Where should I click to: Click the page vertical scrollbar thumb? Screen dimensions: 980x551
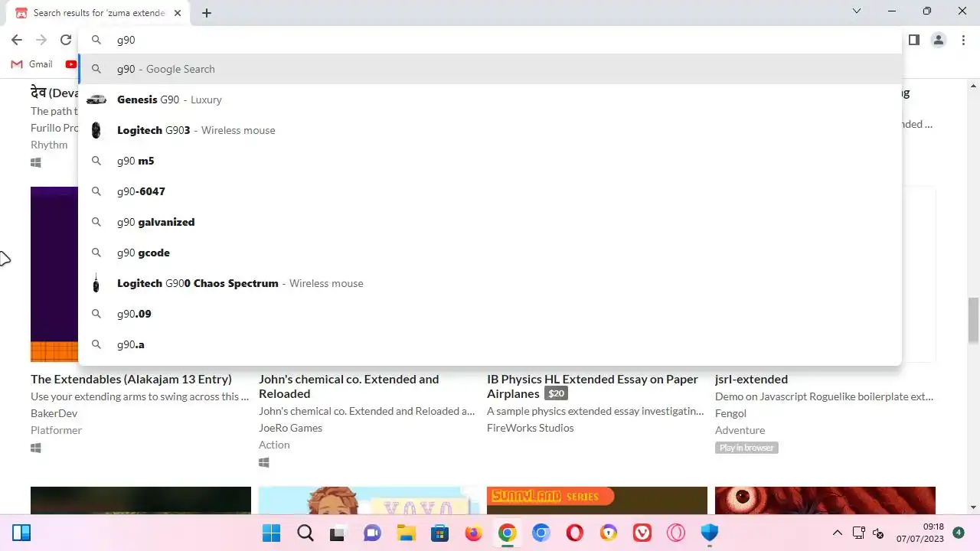point(973,320)
